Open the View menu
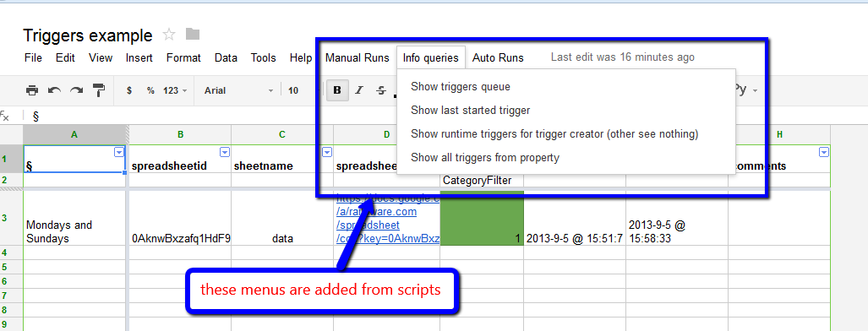868x331 pixels. [101, 57]
